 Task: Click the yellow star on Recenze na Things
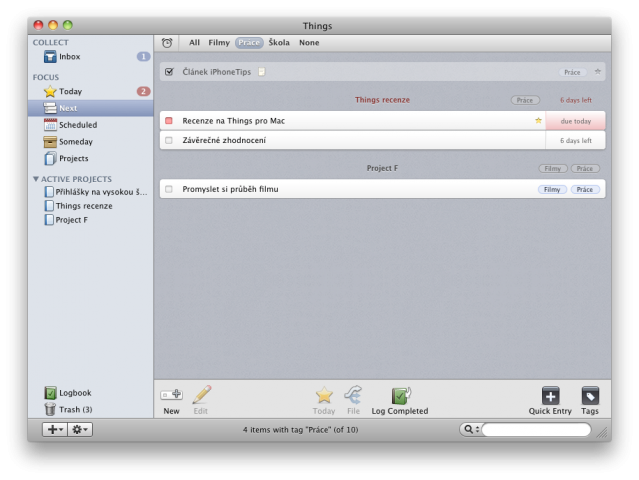(538, 121)
